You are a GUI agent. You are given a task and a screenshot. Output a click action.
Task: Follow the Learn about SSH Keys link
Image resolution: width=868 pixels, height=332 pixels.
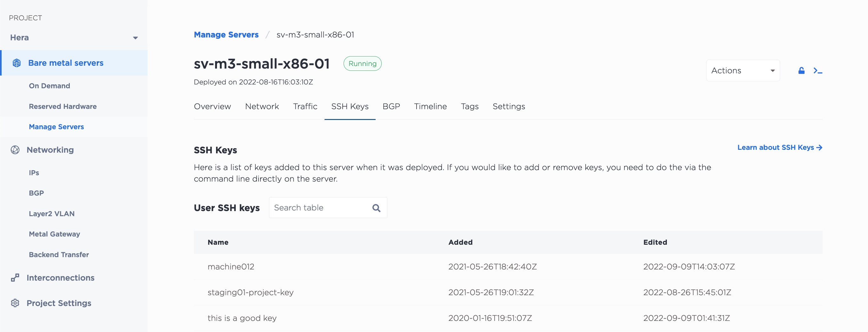779,147
